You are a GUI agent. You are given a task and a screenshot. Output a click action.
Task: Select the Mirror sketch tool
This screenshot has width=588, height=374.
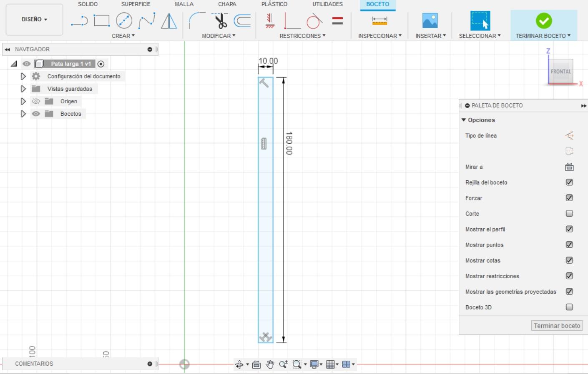[169, 20]
